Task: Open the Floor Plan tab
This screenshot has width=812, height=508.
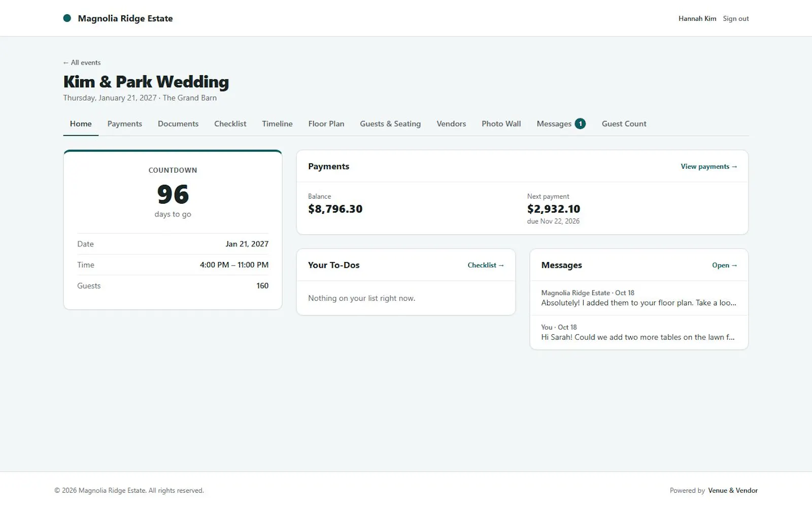Action: point(326,123)
